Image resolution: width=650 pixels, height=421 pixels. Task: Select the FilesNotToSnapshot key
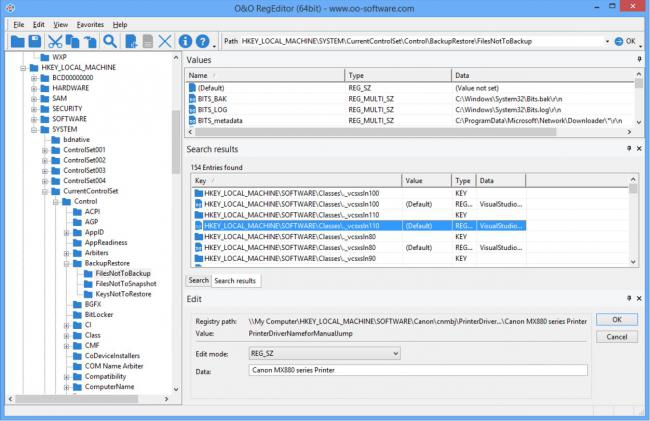point(126,284)
